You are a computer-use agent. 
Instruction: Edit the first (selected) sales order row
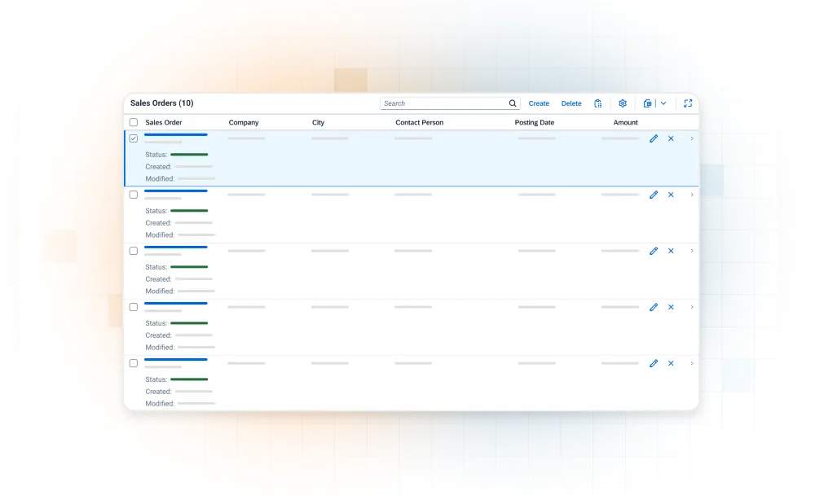[x=654, y=138]
